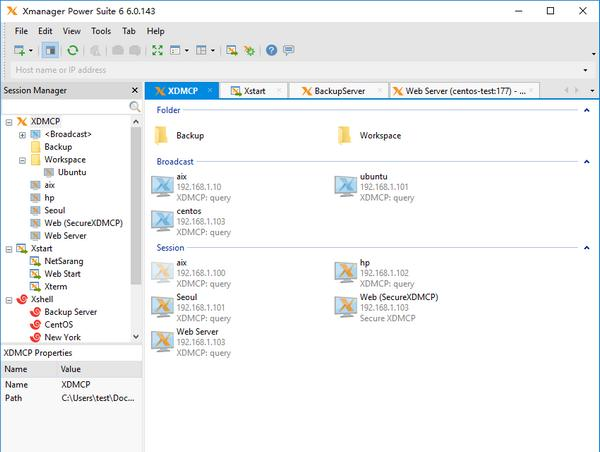Select Web (SecureXDMCP) in the tree
Image resolution: width=600 pixels, height=452 pixels.
83,223
